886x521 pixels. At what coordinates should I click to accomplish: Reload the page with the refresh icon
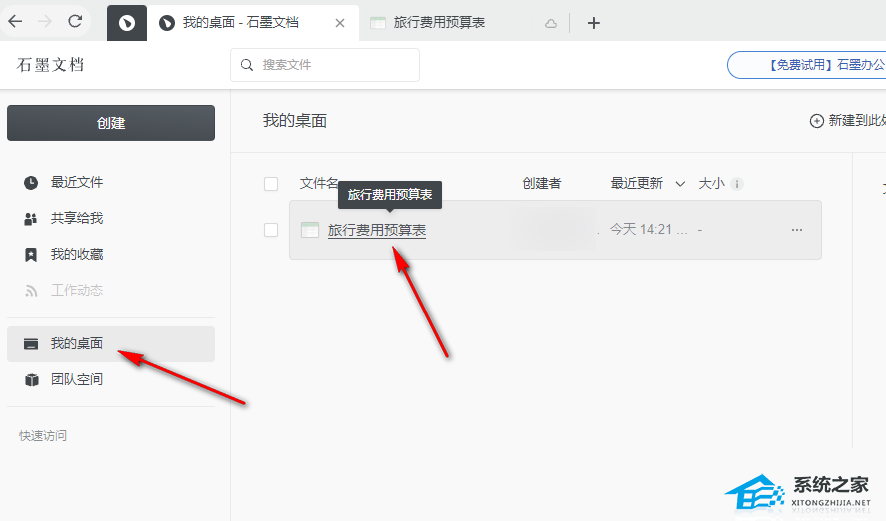(x=75, y=21)
